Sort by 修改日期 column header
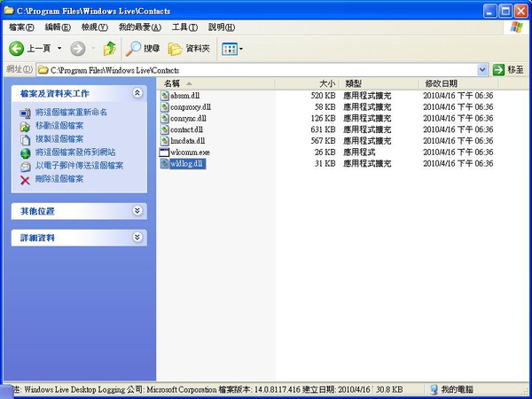 click(x=458, y=83)
